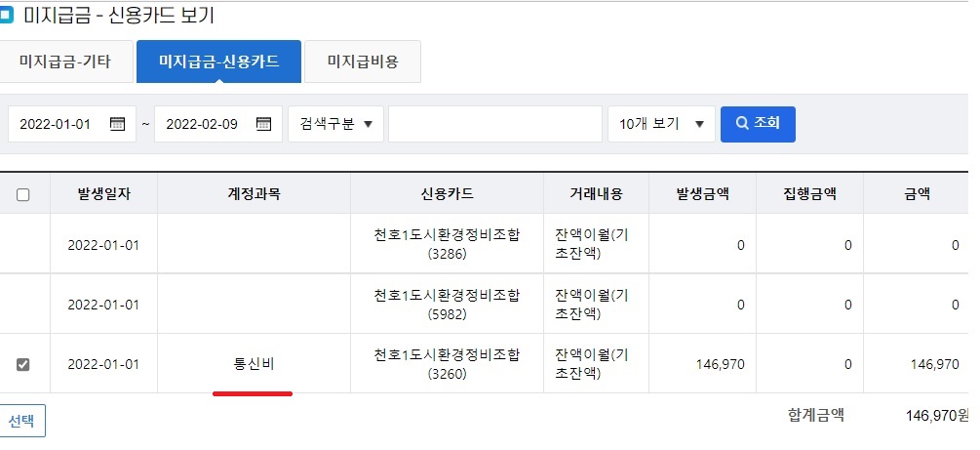Viewport: 980px width, 450px height.
Task: Click the 2022-02-09 end date field
Action: click(x=218, y=124)
